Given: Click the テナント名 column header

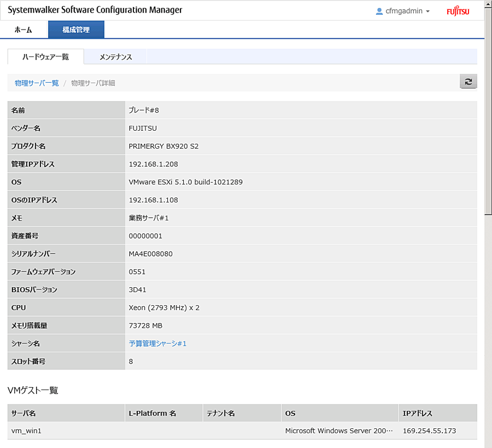Looking at the screenshot, I should pyautogui.click(x=242, y=413).
